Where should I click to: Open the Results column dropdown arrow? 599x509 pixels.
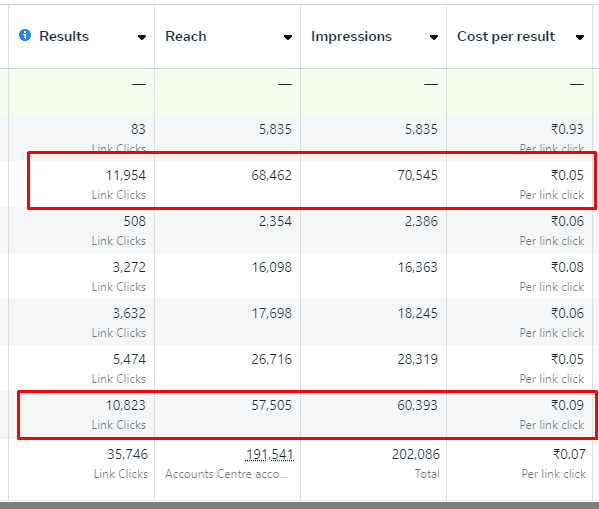[142, 37]
